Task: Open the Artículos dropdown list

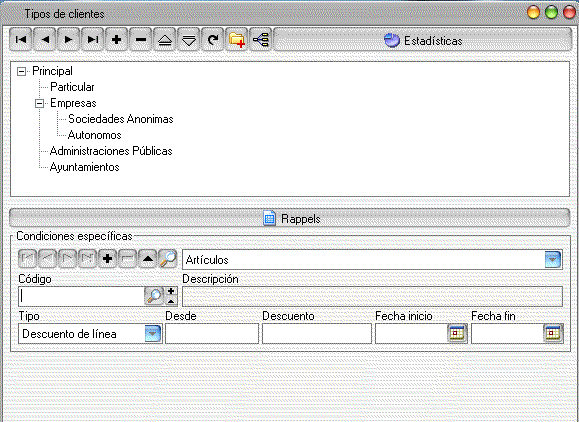Action: click(x=553, y=259)
